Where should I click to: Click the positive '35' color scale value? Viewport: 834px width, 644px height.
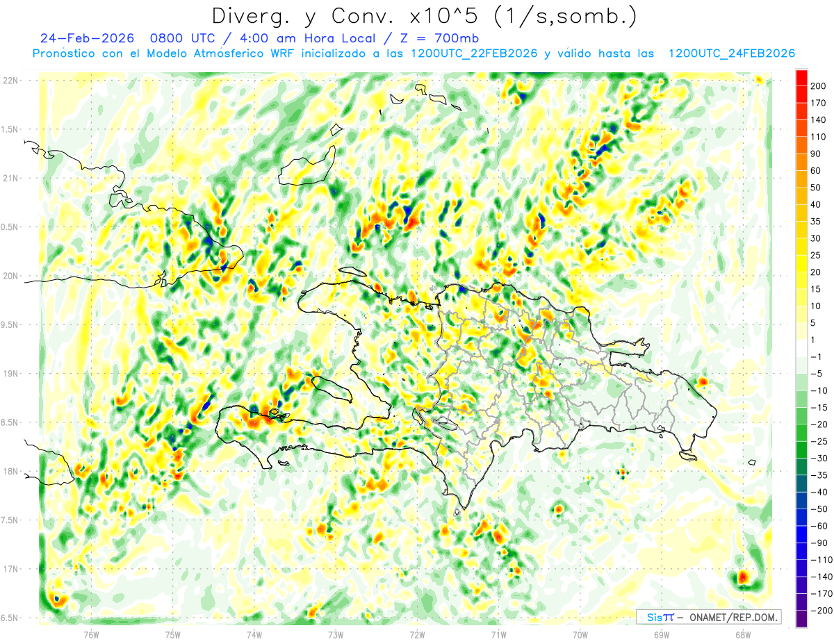(817, 222)
